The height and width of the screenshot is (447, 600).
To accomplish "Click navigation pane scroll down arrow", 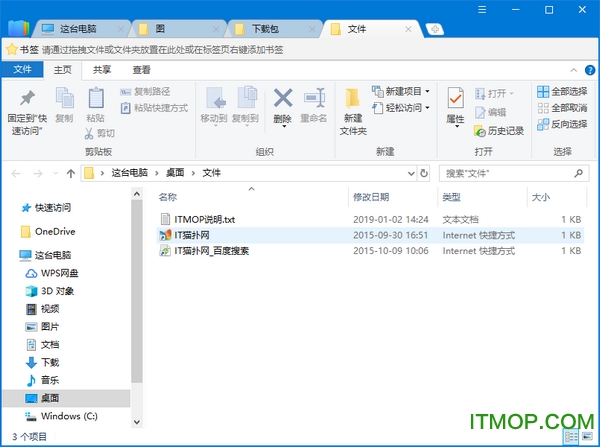I will click(x=137, y=422).
